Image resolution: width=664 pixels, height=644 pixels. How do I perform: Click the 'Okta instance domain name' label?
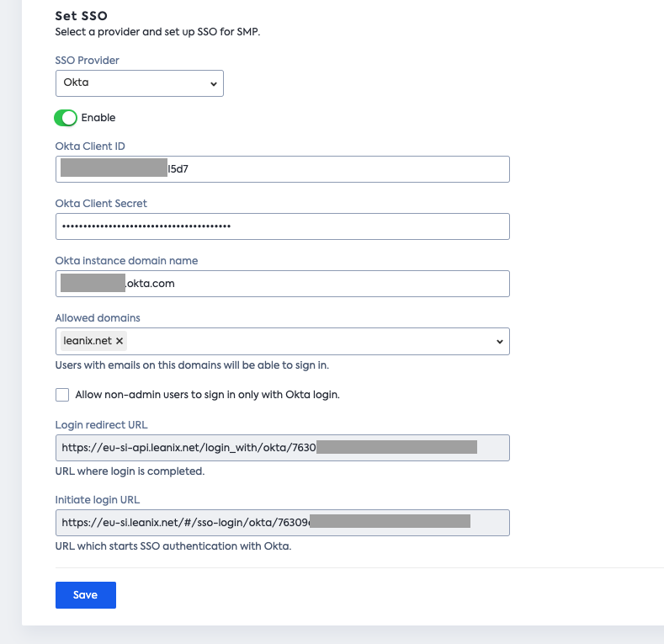pos(126,261)
